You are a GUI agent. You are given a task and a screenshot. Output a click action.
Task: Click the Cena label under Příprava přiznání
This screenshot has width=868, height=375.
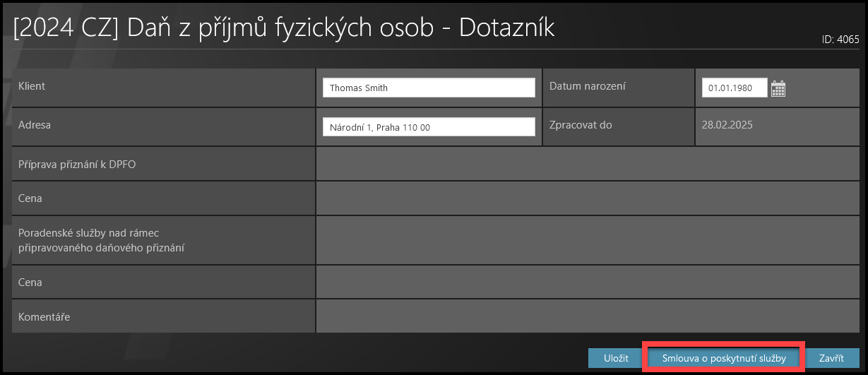[30, 198]
